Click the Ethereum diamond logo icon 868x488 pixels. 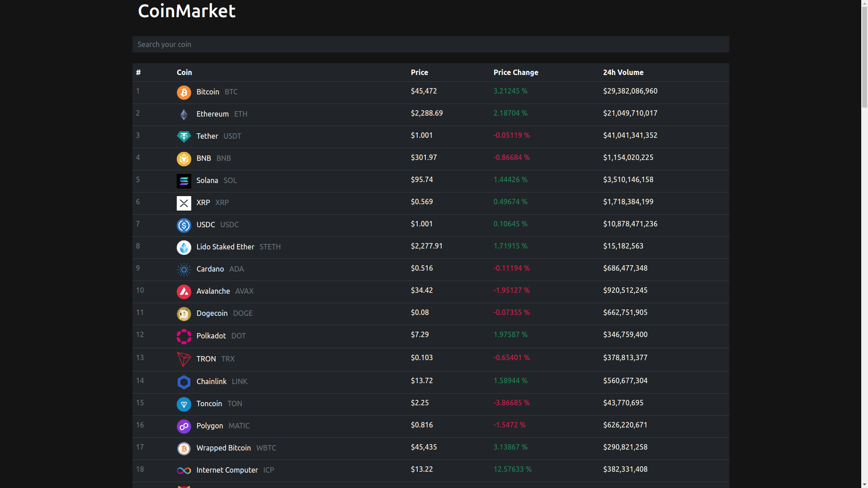click(x=184, y=115)
